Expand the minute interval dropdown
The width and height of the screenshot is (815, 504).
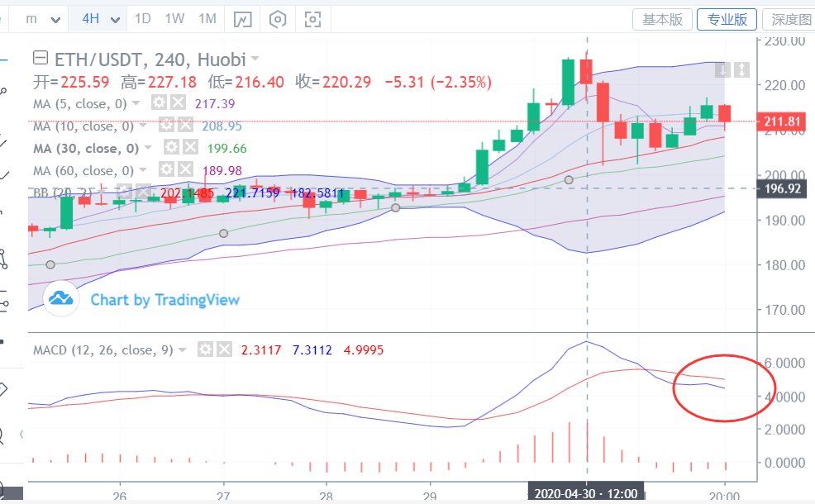pyautogui.click(x=56, y=19)
